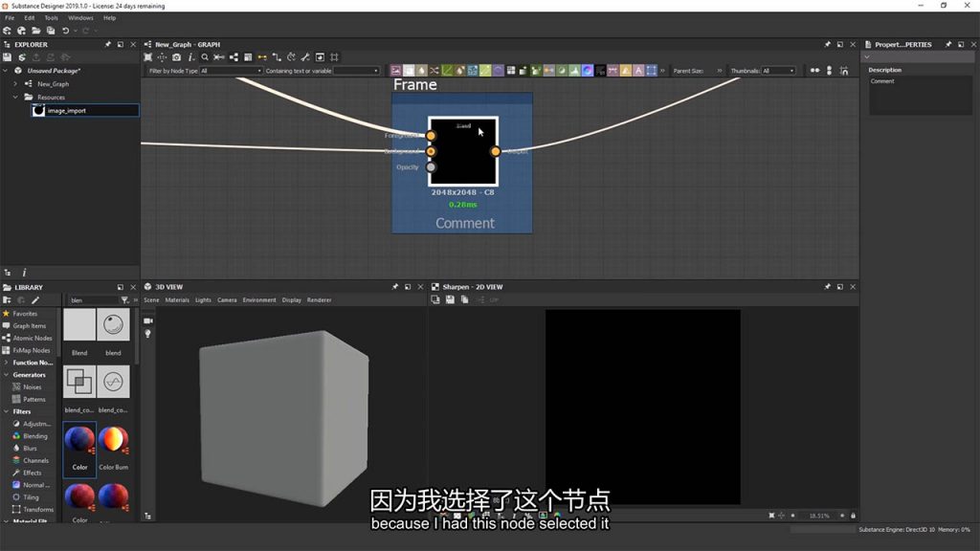This screenshot has height=551, width=980.
Task: Click the lock icon in 2D view footer
Action: (x=853, y=516)
